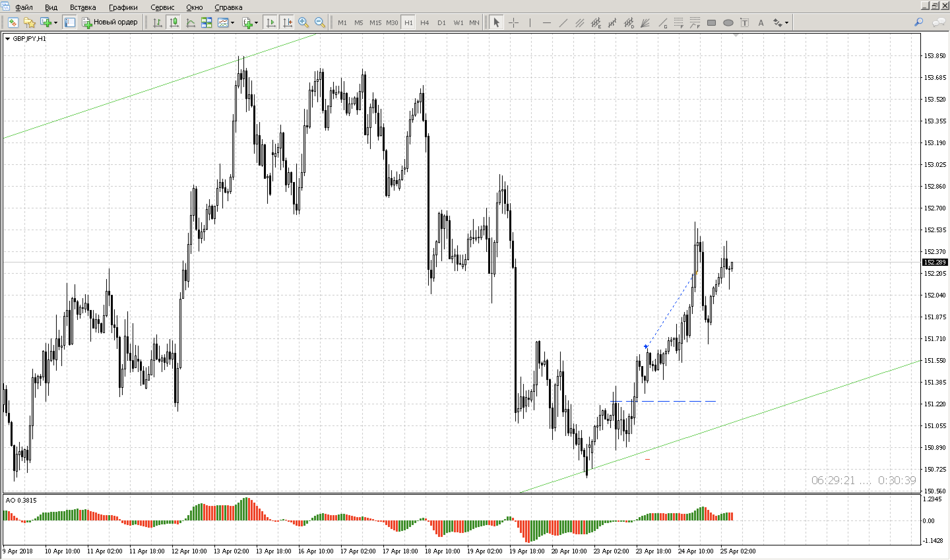Screen dimensions: 950x560
Task: Open the chat speech bubbles icon
Action: point(938,23)
